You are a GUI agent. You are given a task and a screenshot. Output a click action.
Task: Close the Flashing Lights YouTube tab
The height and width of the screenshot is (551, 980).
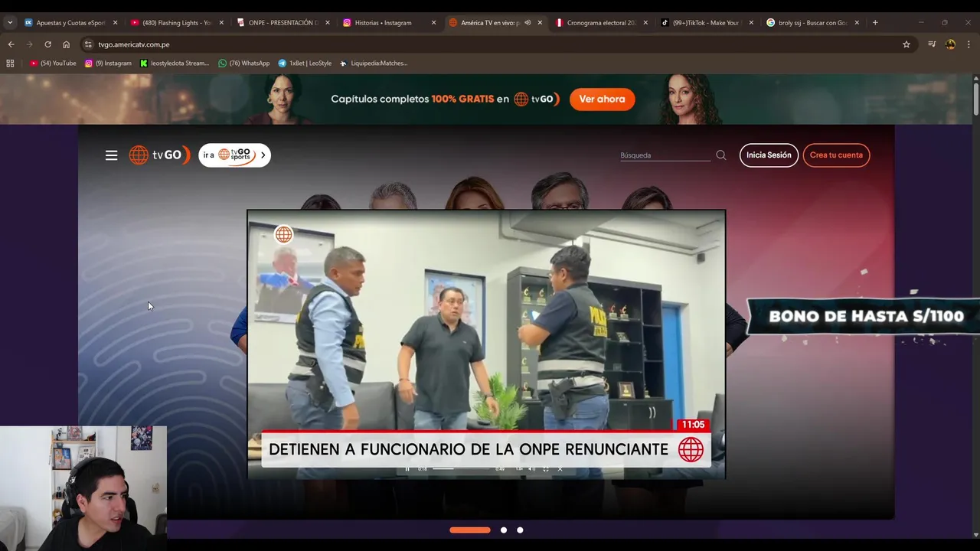coord(221,23)
